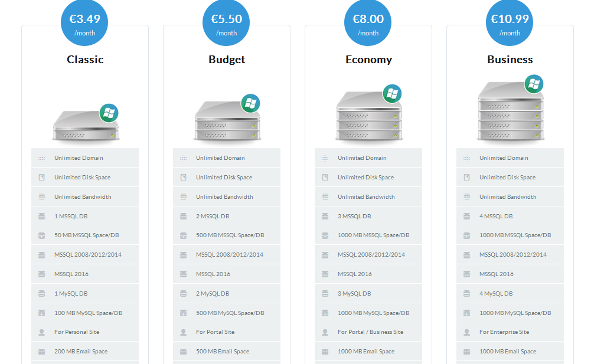Click the person icon beside For Portal Site
Viewport: 591px width, 364px height.
183,332
